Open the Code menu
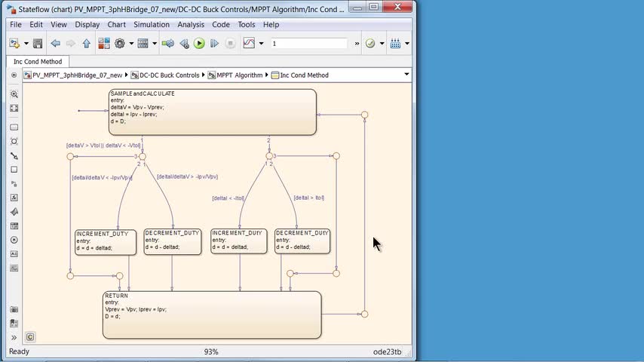The height and width of the screenshot is (362, 644). (x=221, y=25)
